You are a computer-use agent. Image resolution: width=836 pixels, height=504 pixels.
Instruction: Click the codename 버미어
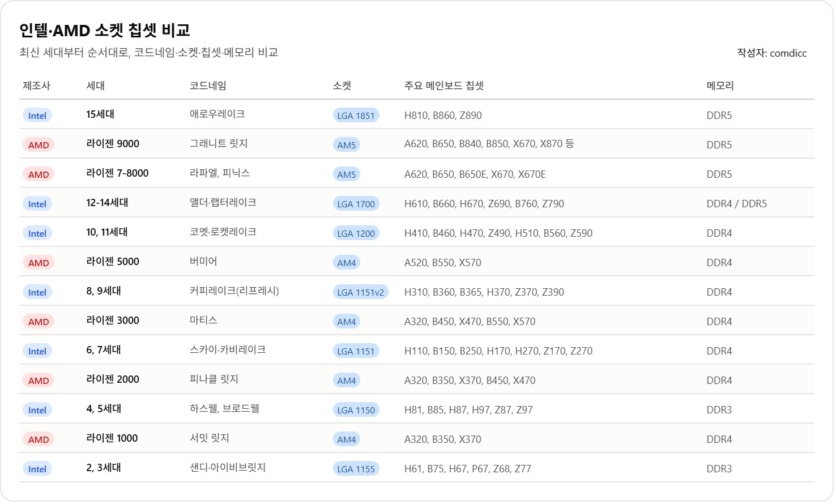pyautogui.click(x=203, y=262)
